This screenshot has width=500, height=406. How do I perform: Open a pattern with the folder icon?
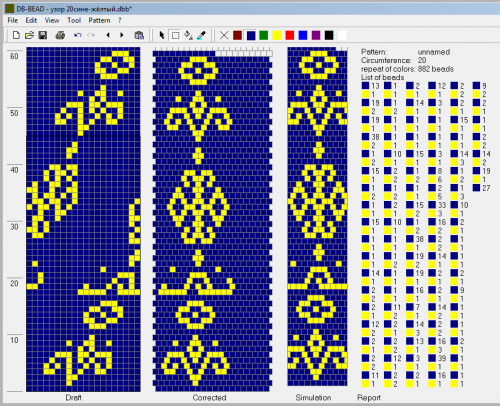click(29, 35)
